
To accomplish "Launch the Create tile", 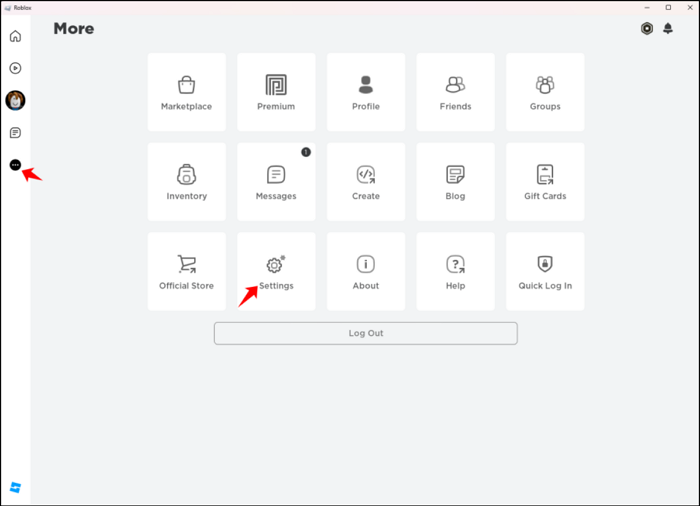I will click(x=366, y=182).
